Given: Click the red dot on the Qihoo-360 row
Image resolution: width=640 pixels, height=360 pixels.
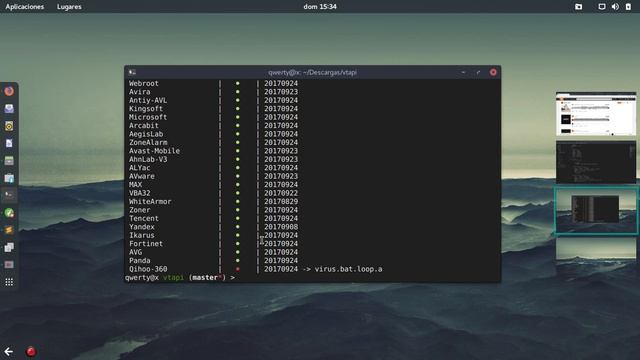Looking at the screenshot, I should [x=238, y=269].
